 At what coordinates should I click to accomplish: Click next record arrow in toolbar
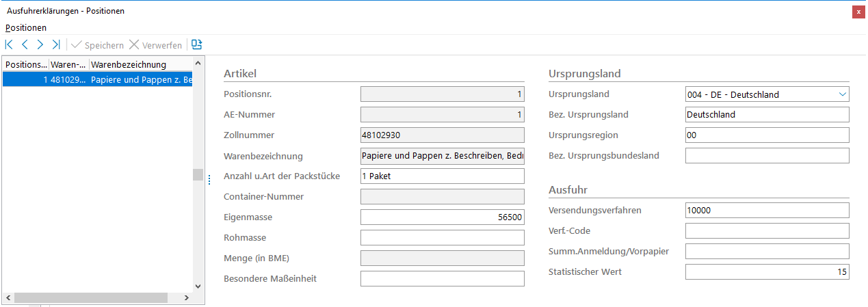(x=40, y=45)
